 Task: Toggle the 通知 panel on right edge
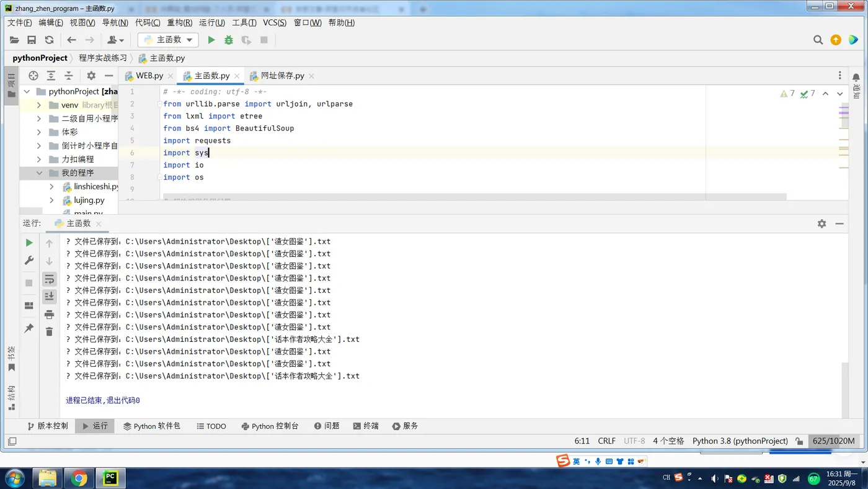click(856, 86)
